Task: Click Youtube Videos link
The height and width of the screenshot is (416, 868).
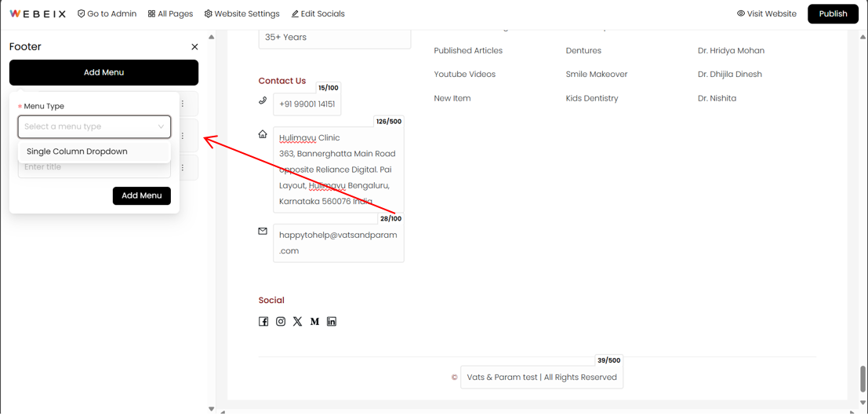Action: point(465,75)
